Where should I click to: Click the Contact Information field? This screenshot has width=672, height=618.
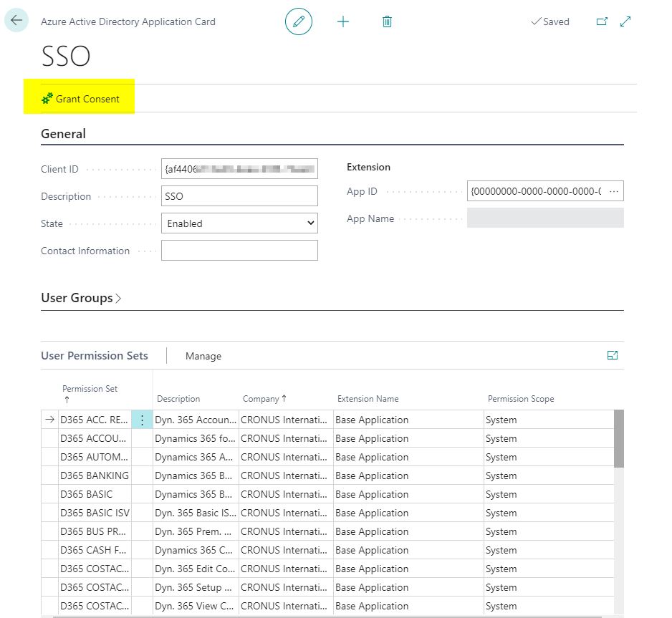click(239, 251)
